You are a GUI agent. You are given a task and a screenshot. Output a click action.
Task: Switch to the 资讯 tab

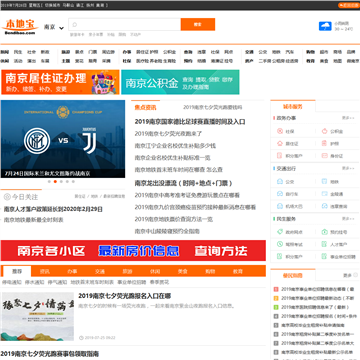pos(45,271)
